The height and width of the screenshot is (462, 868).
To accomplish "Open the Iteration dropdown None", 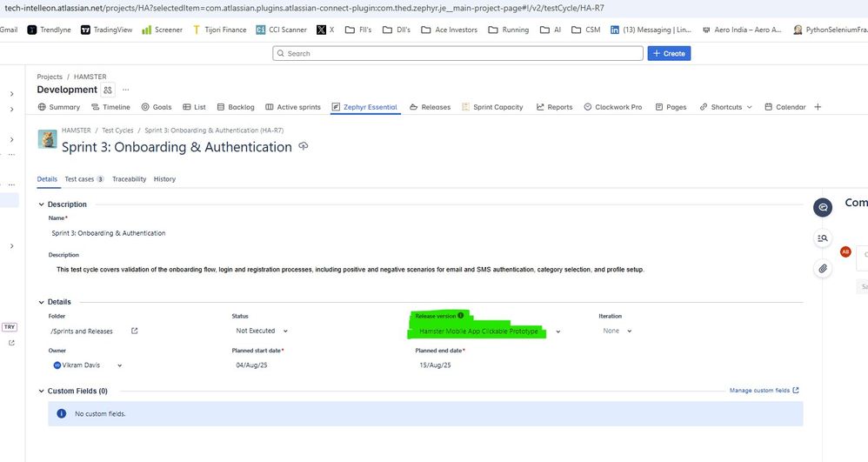I will tap(617, 331).
